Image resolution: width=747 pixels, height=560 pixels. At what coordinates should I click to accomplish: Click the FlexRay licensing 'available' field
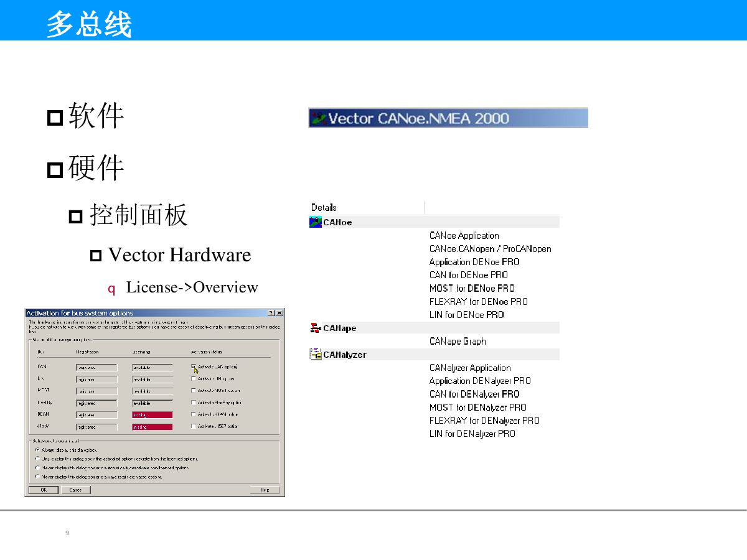point(153,403)
